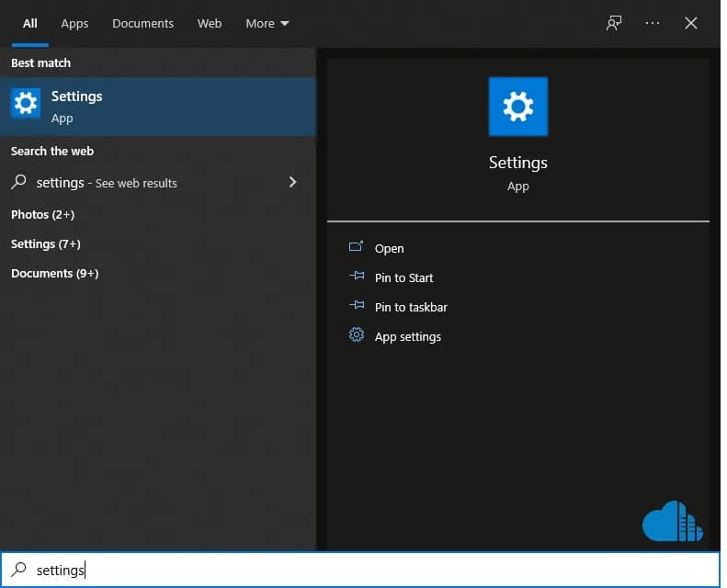
Task: Click the search bar magnifier icon
Action: click(x=18, y=569)
